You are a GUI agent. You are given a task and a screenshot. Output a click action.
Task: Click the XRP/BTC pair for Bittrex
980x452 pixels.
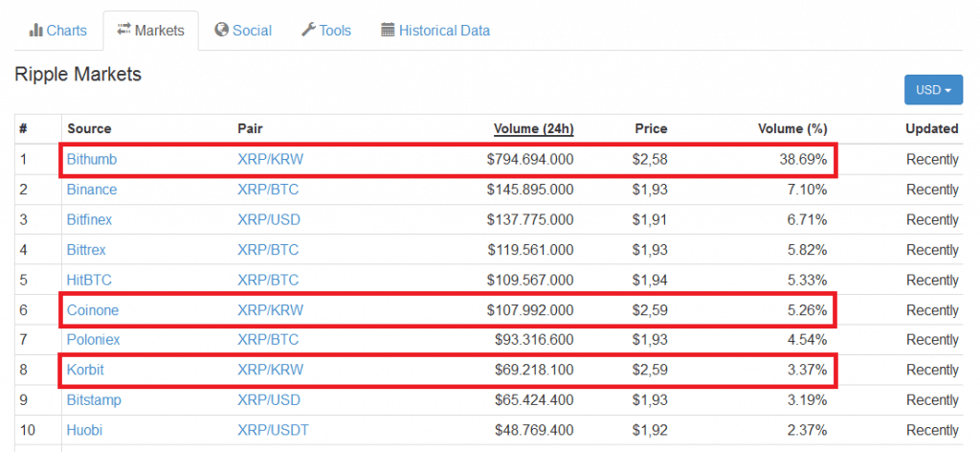point(268,250)
